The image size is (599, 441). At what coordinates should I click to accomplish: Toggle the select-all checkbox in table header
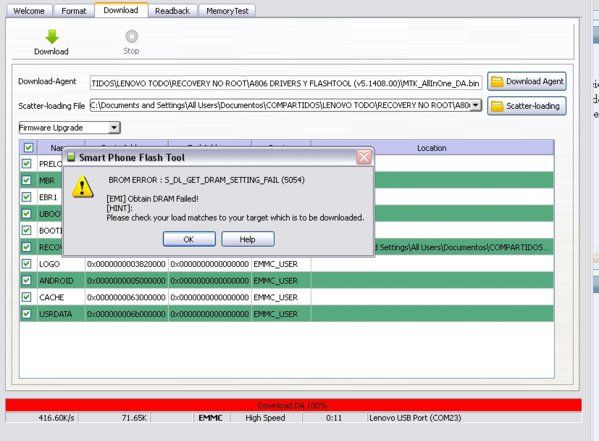pyautogui.click(x=28, y=148)
